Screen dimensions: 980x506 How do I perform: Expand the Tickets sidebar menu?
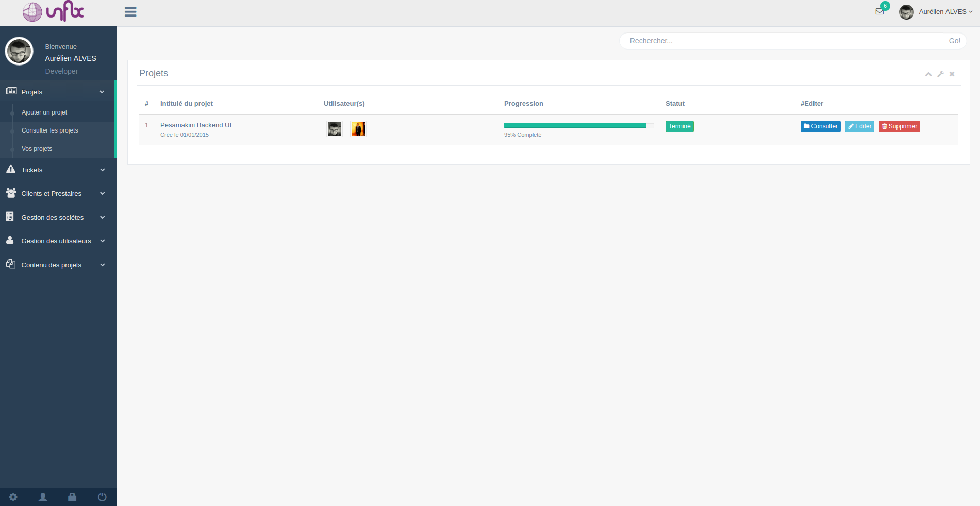pyautogui.click(x=57, y=170)
